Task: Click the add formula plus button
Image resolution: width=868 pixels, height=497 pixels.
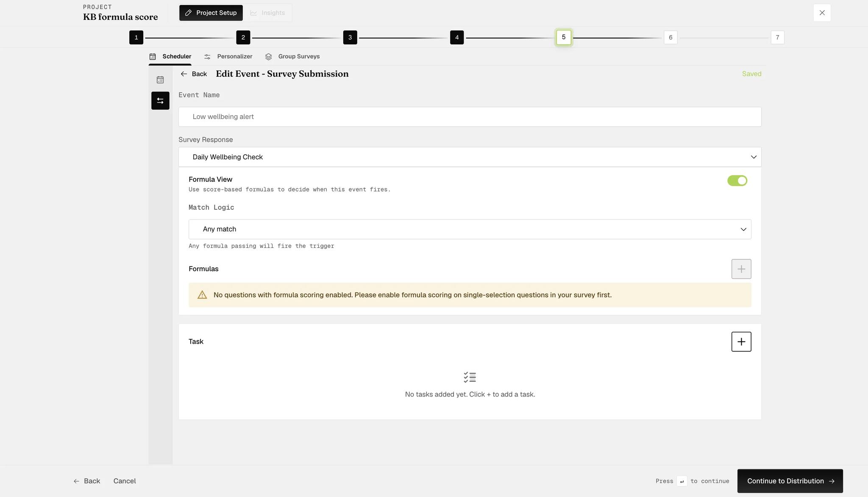Action: click(x=741, y=269)
